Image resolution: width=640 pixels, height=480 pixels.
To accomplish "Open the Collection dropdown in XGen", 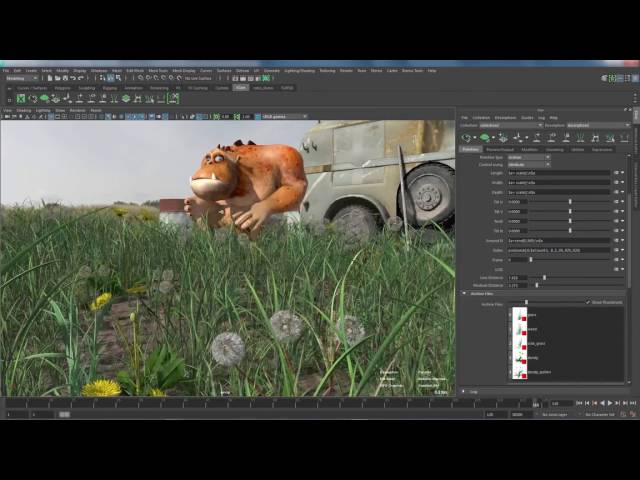I will click(511, 125).
